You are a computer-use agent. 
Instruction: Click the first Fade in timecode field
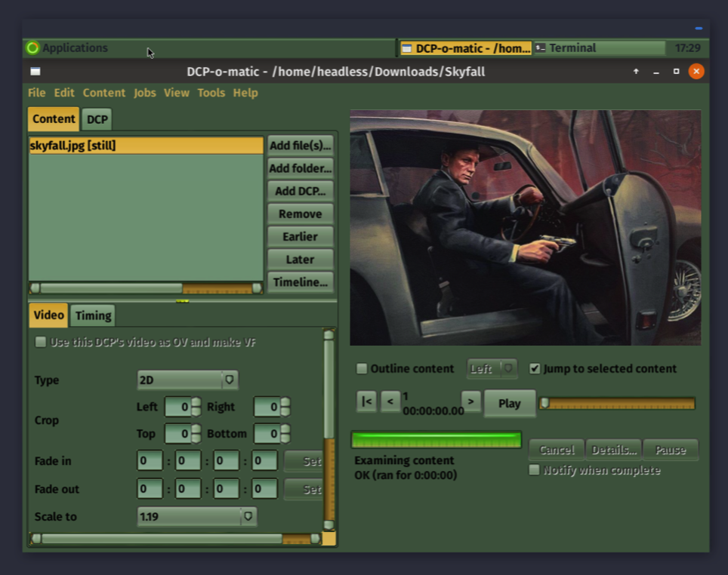tap(150, 461)
